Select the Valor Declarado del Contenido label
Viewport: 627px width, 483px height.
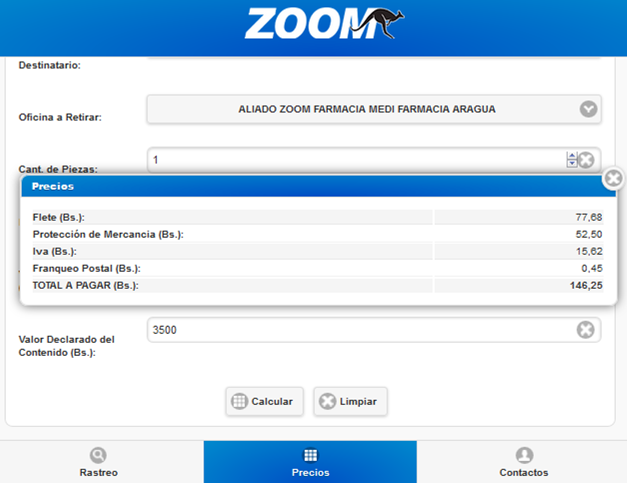pos(66,346)
